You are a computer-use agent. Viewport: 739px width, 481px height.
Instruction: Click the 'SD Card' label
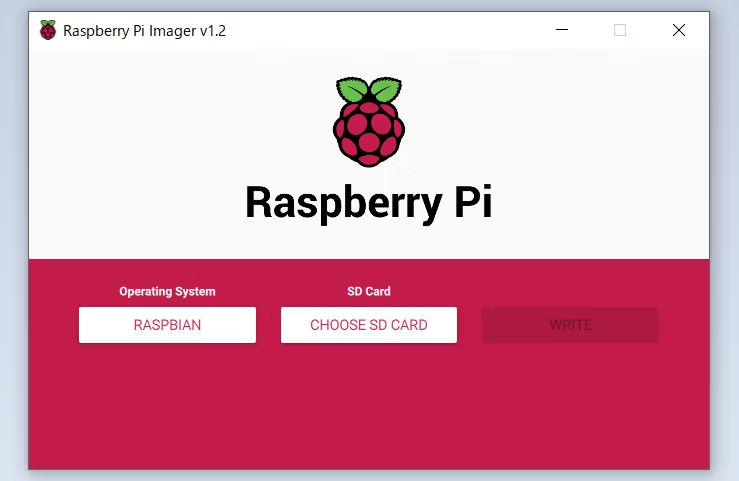click(x=369, y=291)
